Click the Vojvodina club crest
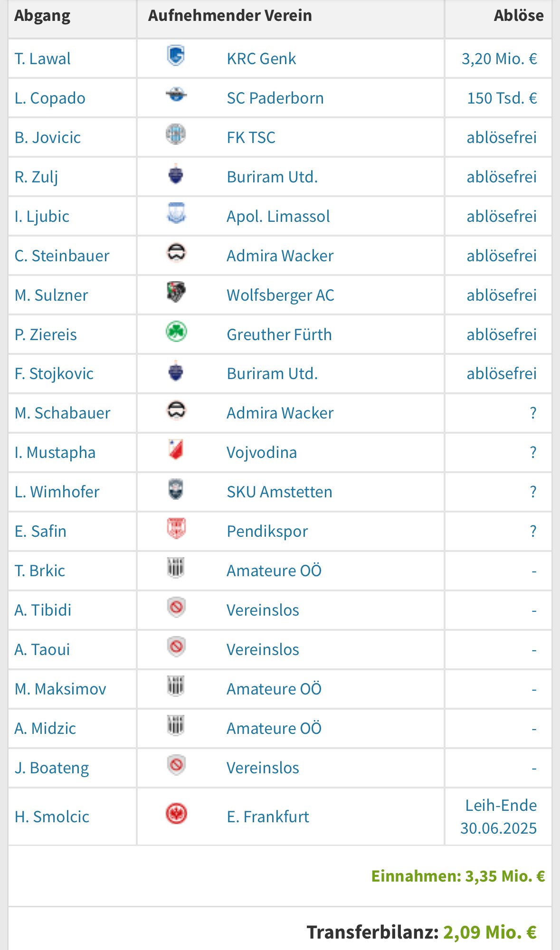This screenshot has width=560, height=950. (x=176, y=449)
